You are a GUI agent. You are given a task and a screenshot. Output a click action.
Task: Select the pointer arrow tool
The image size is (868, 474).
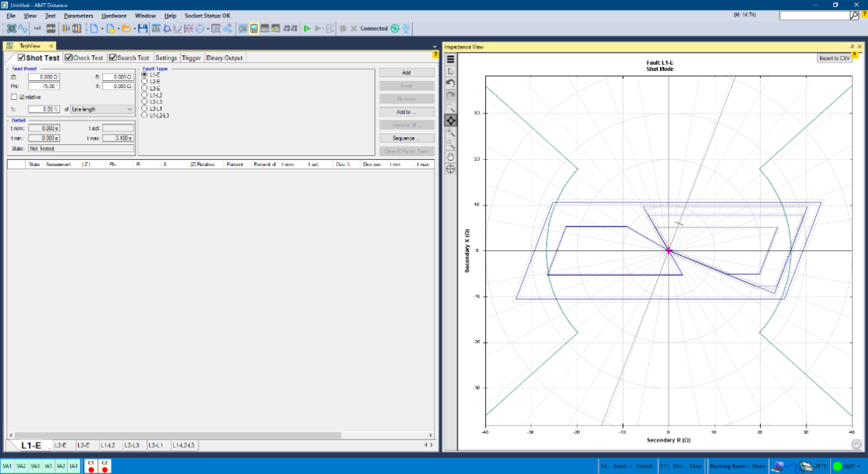click(451, 71)
